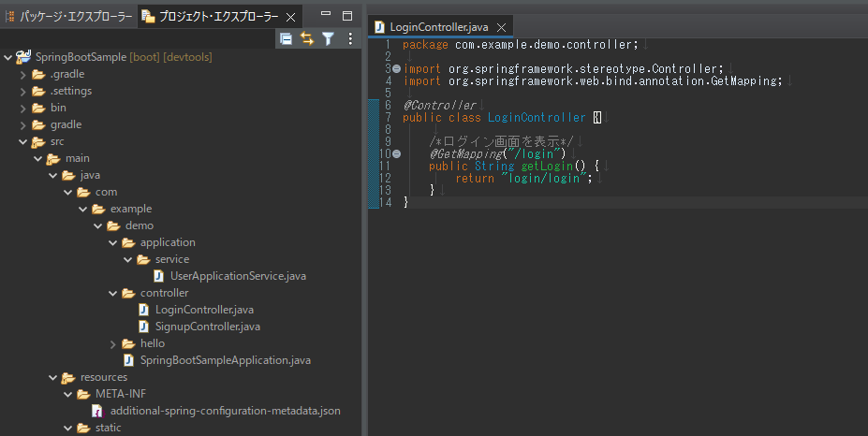Screen dimensions: 868x436
Task: Collapse the SpringBootSample project node
Action: [7, 57]
